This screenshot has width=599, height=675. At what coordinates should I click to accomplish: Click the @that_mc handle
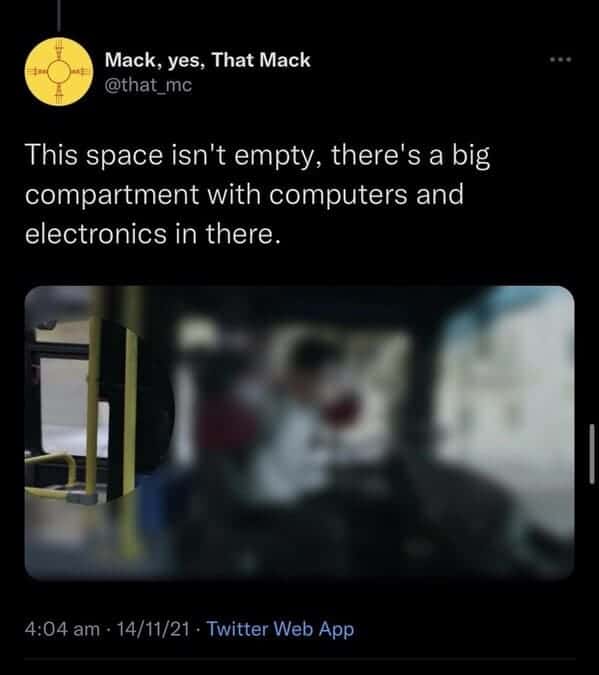coord(148,85)
